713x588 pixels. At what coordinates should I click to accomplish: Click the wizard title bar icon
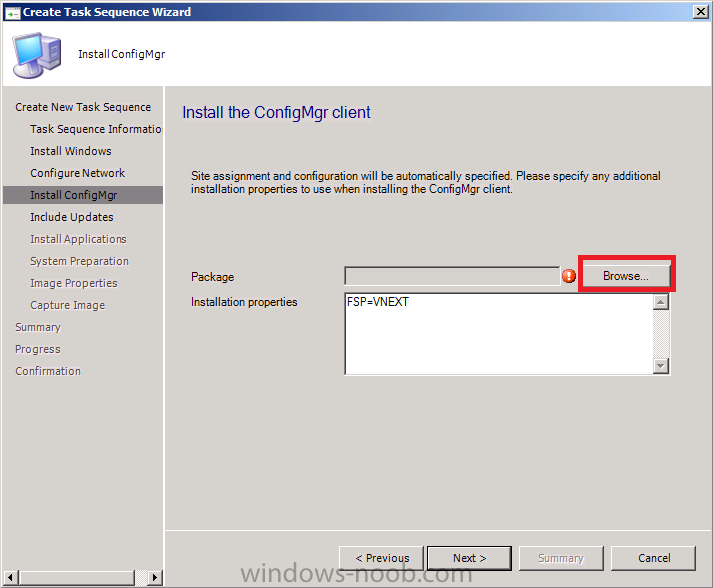pos(12,12)
